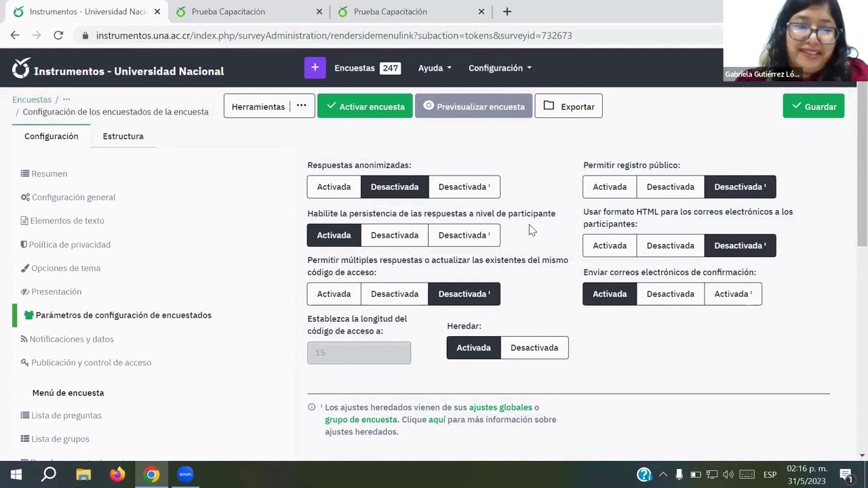This screenshot has width=868, height=488.
Task: Close the first Instrumentos browser tab
Action: [157, 12]
